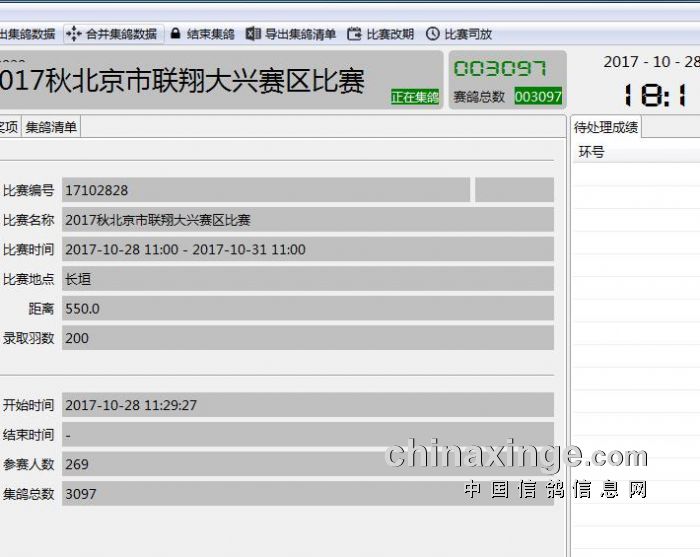
Task: Click the 环号 column header
Action: 592,152
